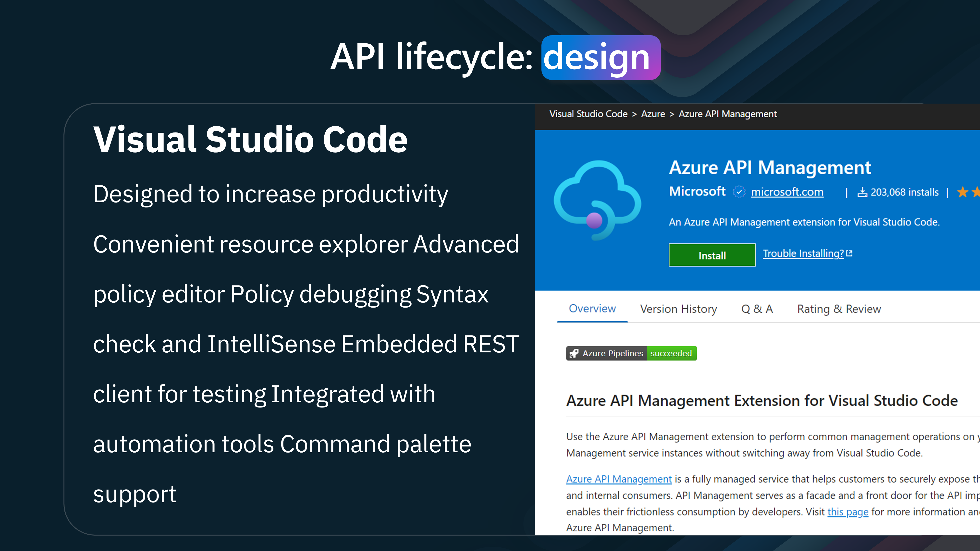This screenshot has height=551, width=980.
Task: Click the 'Azure API Management Extension for Visual Studio Code' heading
Action: [x=762, y=401]
